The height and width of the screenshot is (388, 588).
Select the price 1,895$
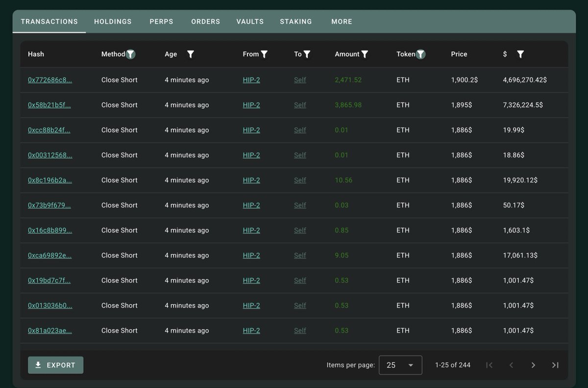pos(462,105)
